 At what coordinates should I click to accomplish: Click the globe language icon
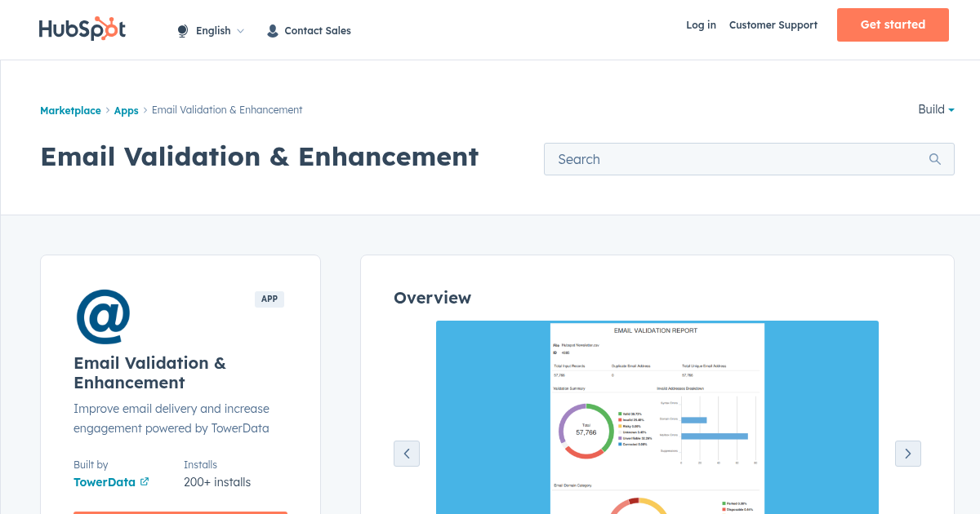point(181,30)
